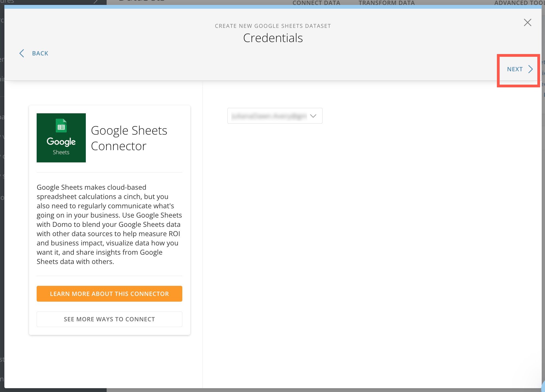Click the connector description paragraph
Viewport: 545px width, 392px height.
pyautogui.click(x=109, y=224)
